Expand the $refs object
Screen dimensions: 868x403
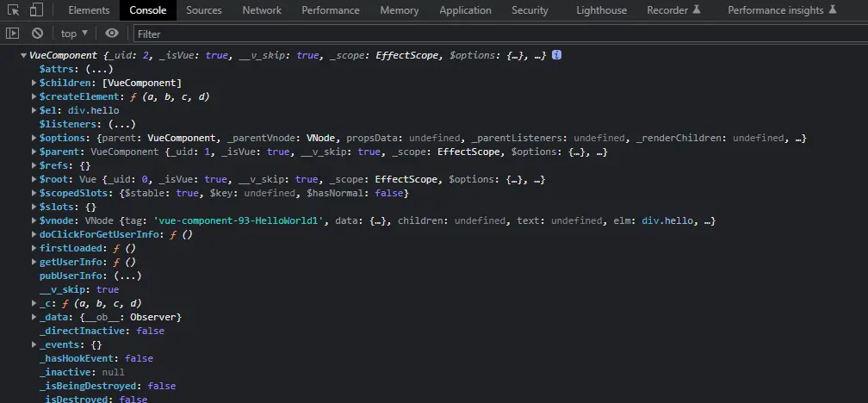[x=34, y=165]
